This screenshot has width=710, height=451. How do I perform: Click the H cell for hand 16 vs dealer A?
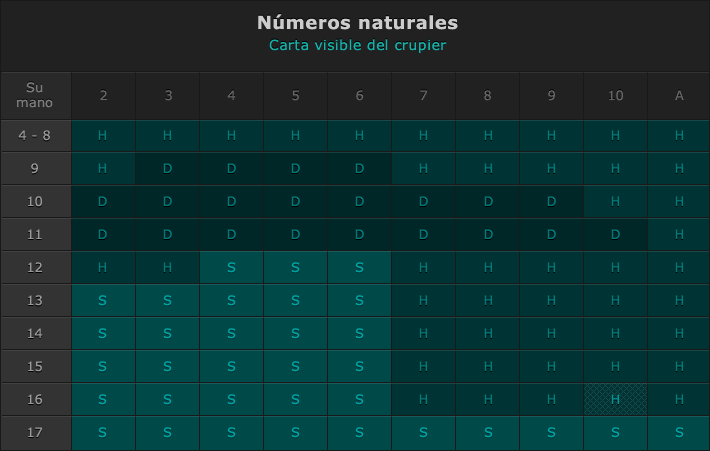pyautogui.click(x=679, y=400)
